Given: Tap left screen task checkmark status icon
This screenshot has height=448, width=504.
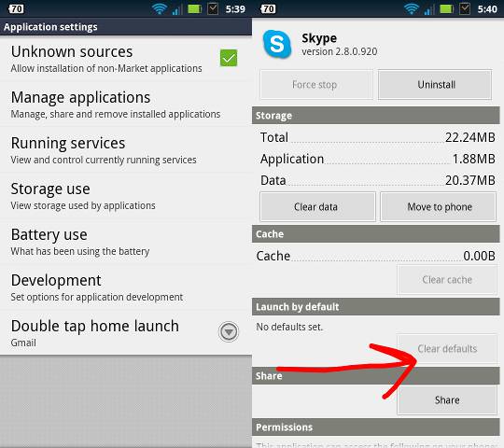Looking at the screenshot, I should click(x=213, y=8).
